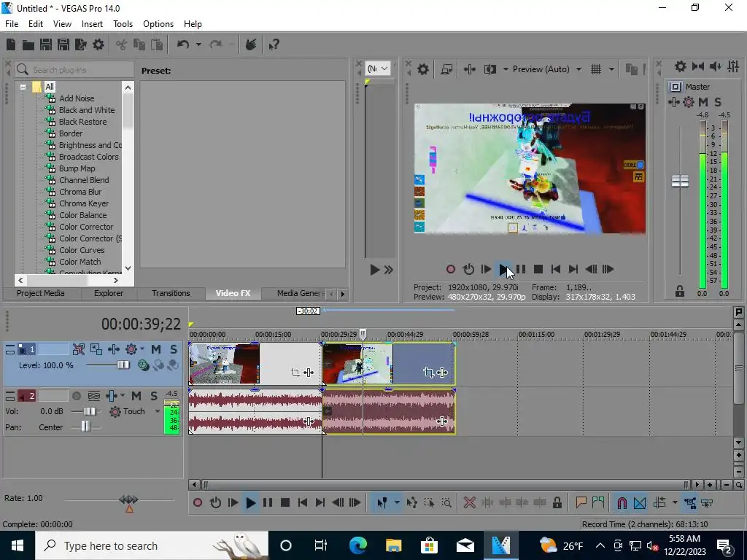Collapse the All plug-ins tree node
The height and width of the screenshot is (560, 747).
pos(23,87)
